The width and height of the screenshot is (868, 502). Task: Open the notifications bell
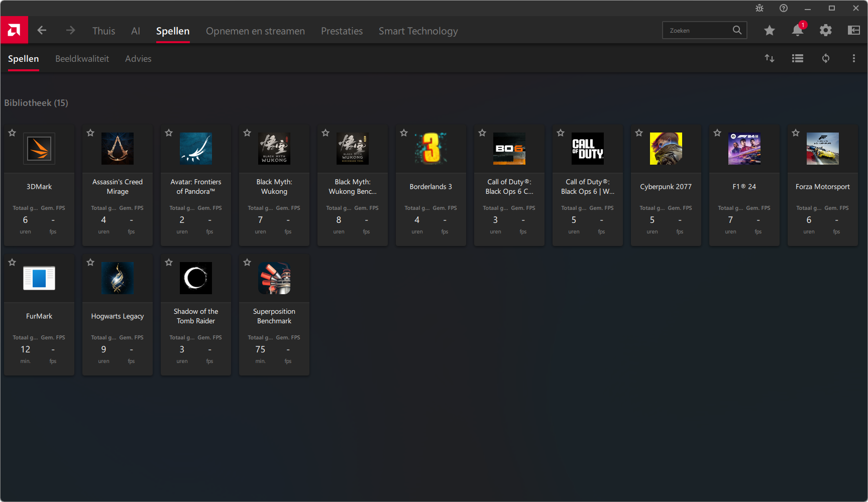(797, 31)
